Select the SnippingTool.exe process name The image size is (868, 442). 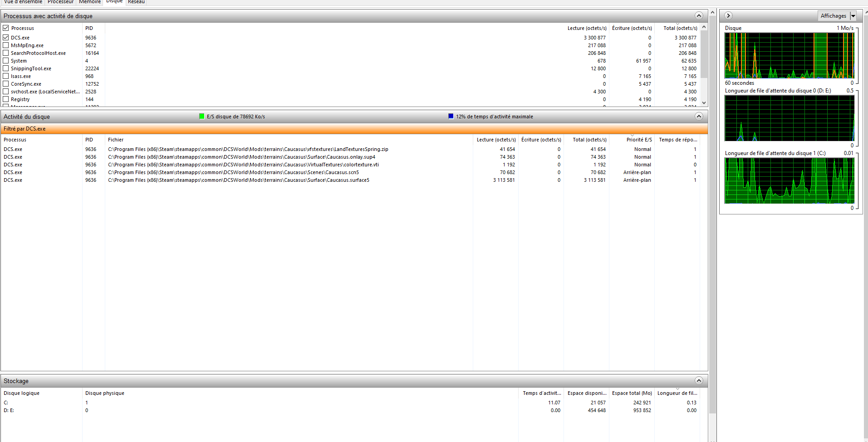point(31,68)
